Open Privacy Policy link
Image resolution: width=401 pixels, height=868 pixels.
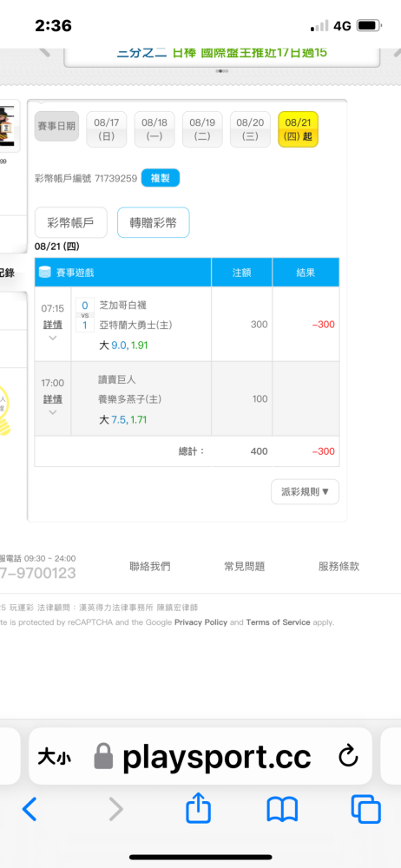pyautogui.click(x=201, y=622)
